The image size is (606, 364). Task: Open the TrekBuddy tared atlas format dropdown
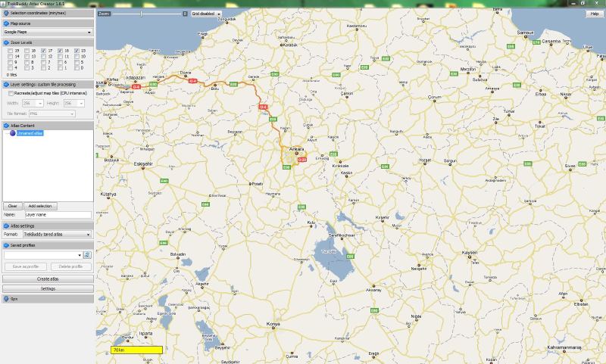pyautogui.click(x=57, y=235)
